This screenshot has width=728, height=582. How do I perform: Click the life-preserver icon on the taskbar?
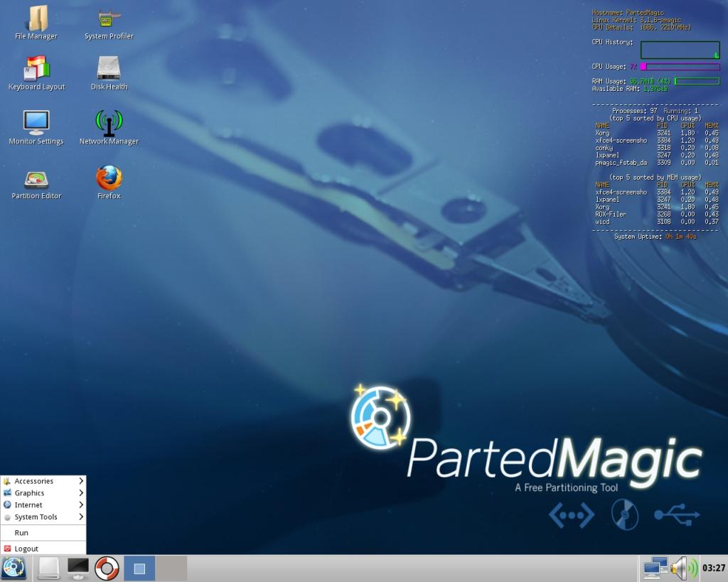(105, 568)
